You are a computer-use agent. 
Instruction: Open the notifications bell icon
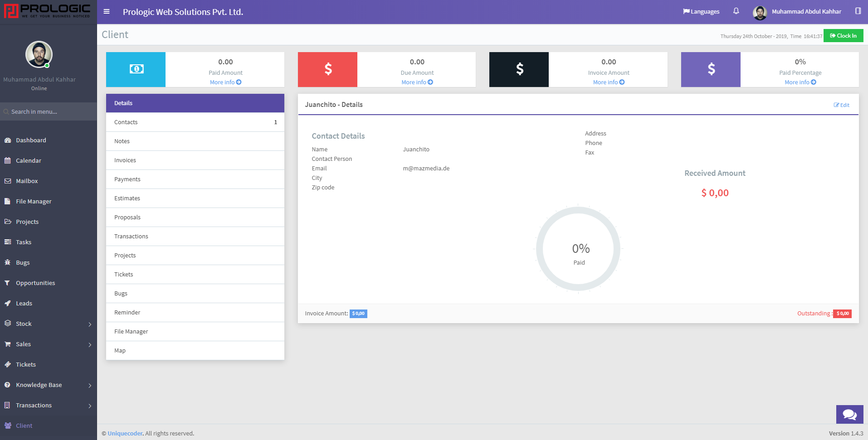click(736, 11)
